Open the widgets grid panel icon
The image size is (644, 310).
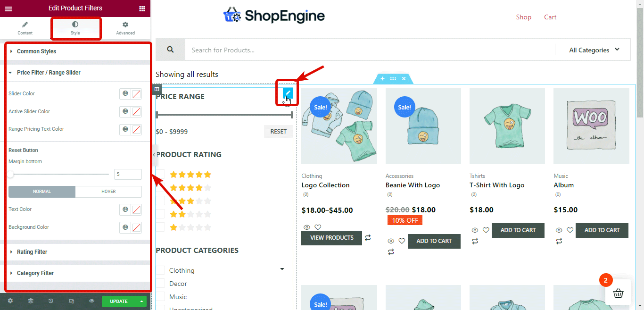(x=142, y=8)
